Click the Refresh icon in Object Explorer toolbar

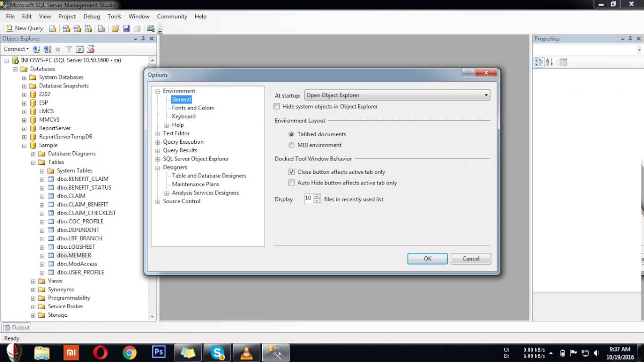[x=79, y=49]
